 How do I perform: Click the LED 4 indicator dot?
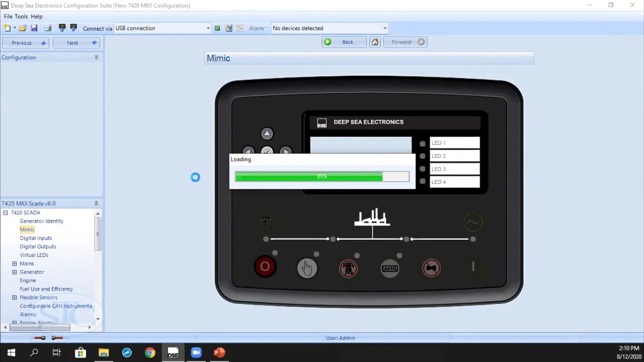click(423, 182)
